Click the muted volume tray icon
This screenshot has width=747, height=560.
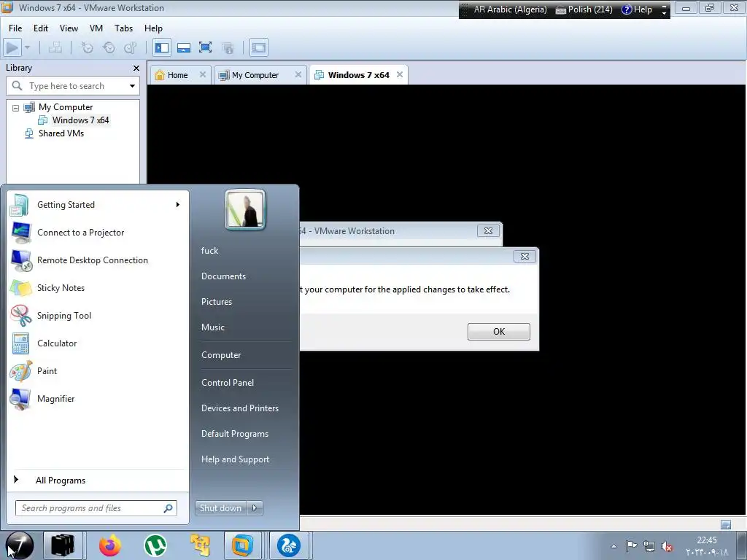coord(667,546)
